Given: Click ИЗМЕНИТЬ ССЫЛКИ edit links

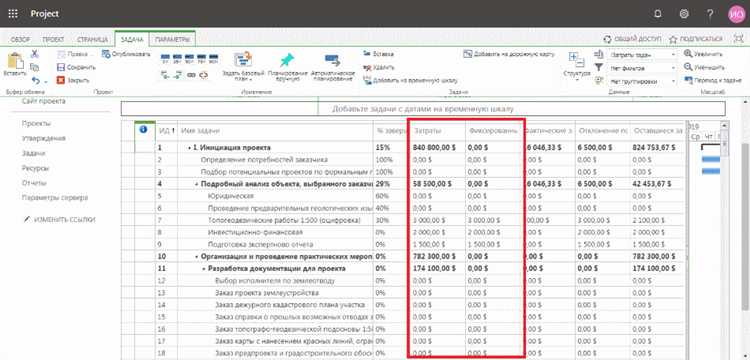Looking at the screenshot, I should pyautogui.click(x=60, y=219).
